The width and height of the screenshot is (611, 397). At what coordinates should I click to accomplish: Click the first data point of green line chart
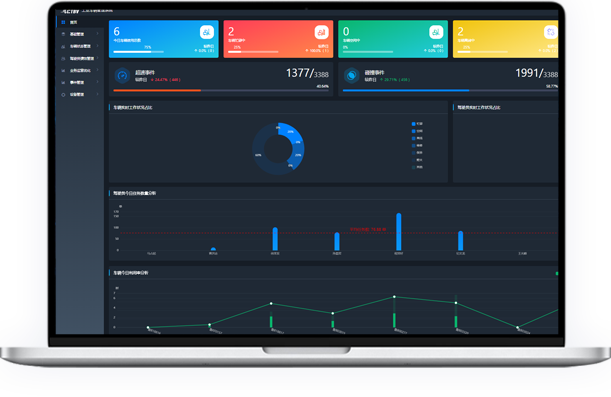pyautogui.click(x=148, y=328)
